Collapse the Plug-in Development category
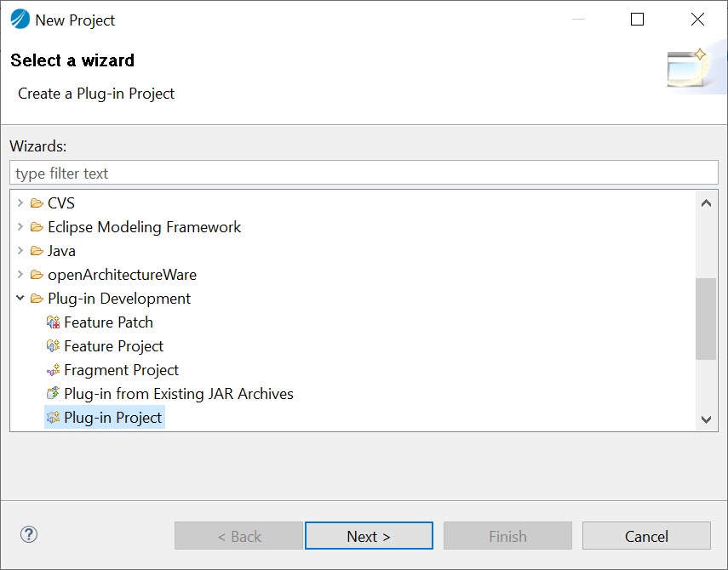 pyautogui.click(x=20, y=299)
